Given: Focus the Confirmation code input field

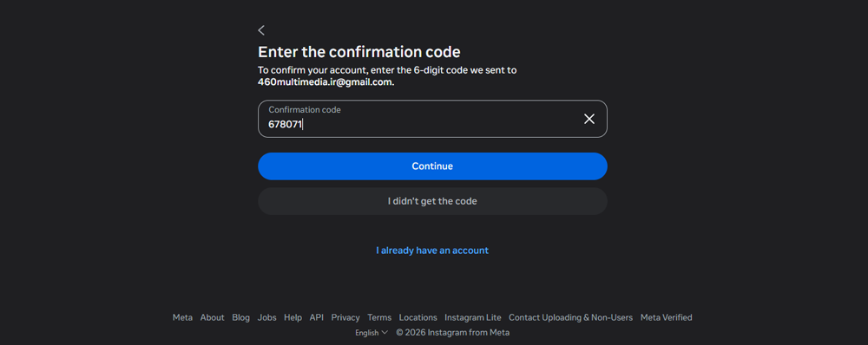Looking at the screenshot, I should (432, 119).
